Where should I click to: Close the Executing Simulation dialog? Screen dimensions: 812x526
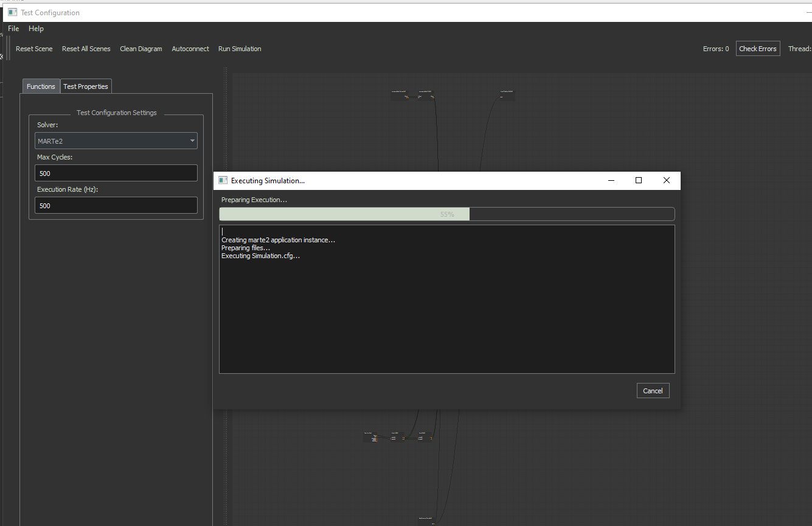tap(666, 181)
